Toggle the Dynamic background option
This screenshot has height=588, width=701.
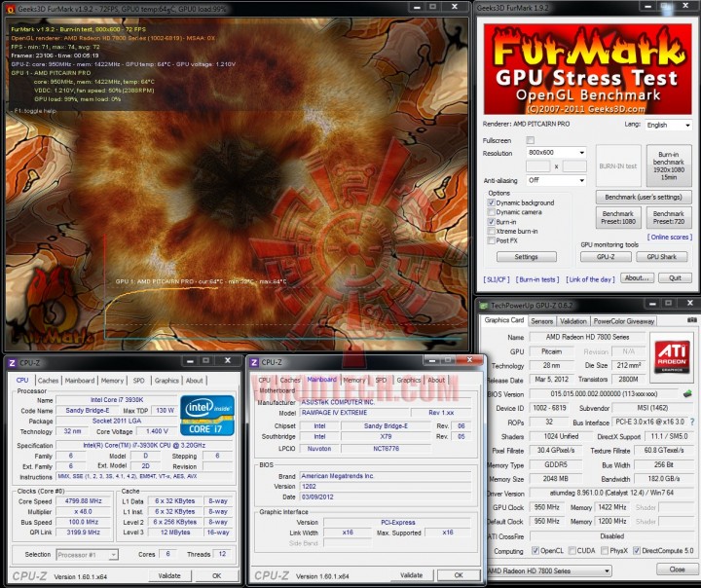tap(491, 202)
